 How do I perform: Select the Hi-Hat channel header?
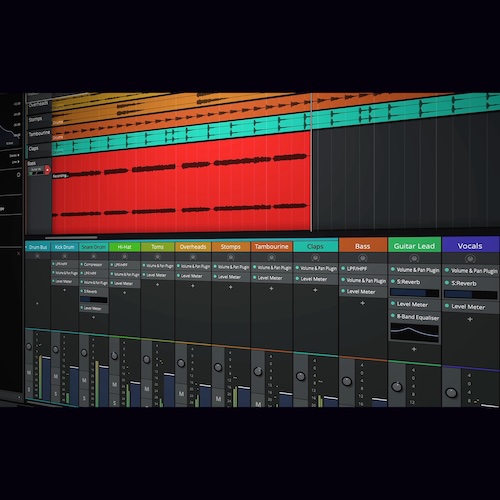tap(125, 247)
